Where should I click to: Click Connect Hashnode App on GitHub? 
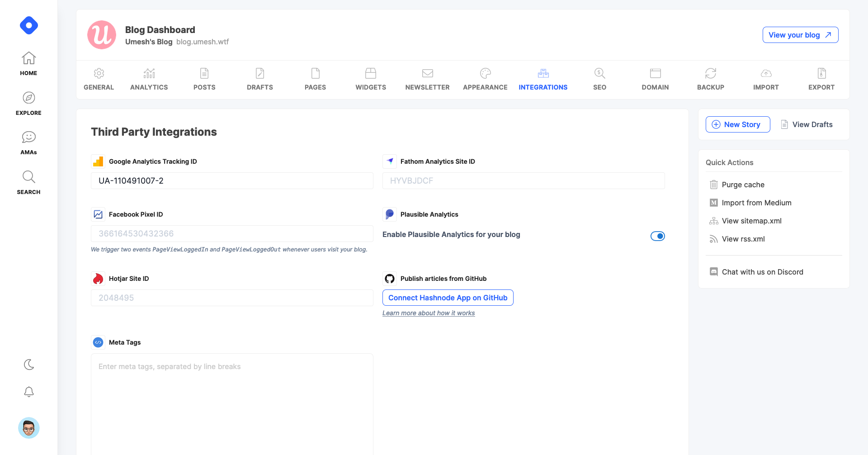tap(448, 298)
